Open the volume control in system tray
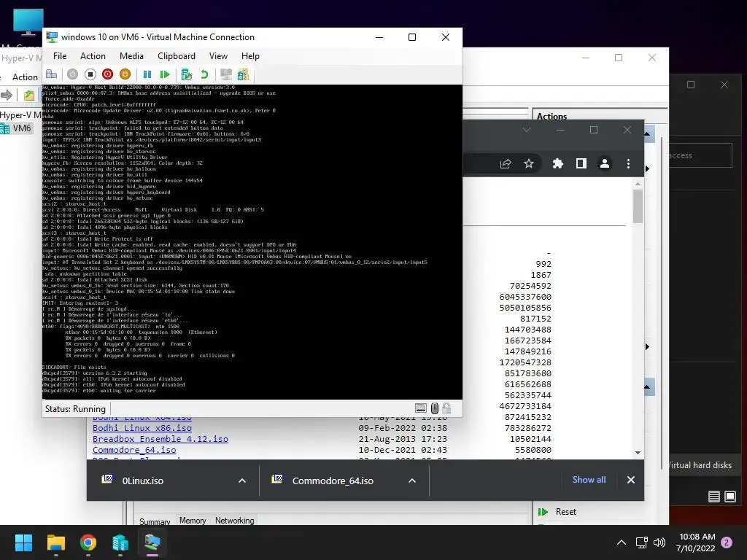This screenshot has height=560, width=747. [x=659, y=542]
